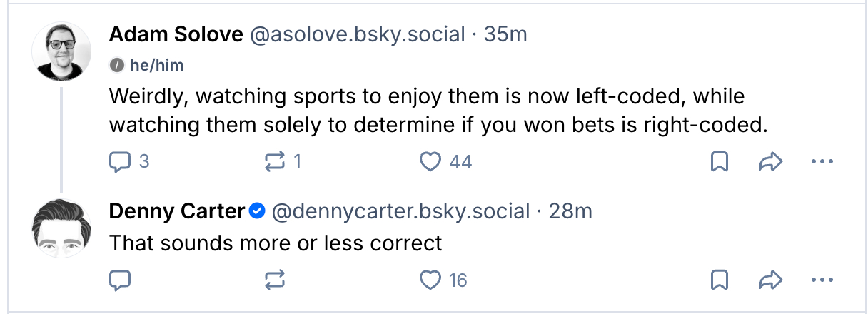This screenshot has width=868, height=314.
Task: Open more options on Denny Carter's reply
Action: click(822, 280)
